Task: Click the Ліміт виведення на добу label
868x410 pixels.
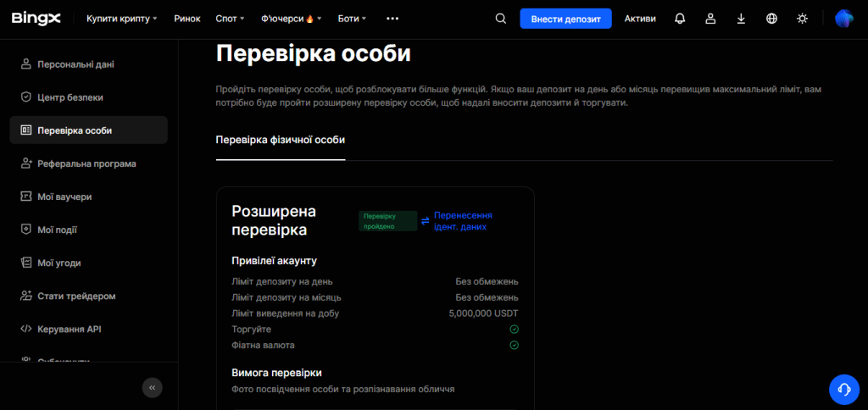Action: (285, 313)
